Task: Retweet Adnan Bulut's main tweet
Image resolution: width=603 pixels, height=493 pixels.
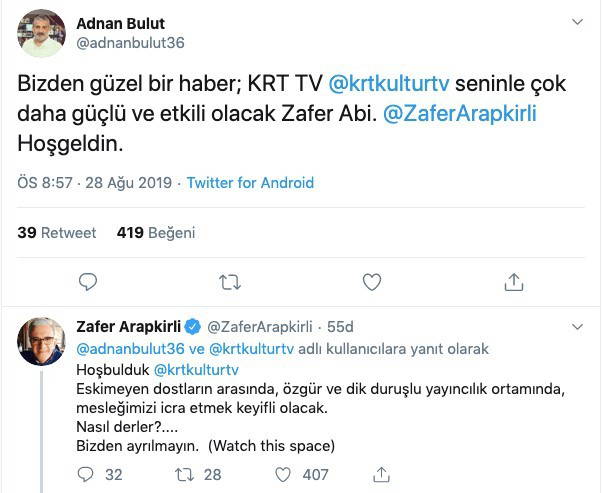Action: [x=230, y=282]
